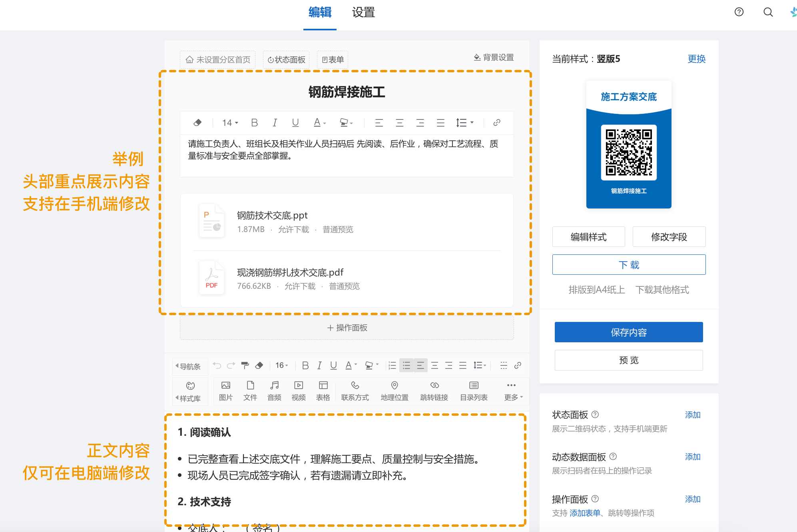Click the 预览 preview button

click(629, 360)
